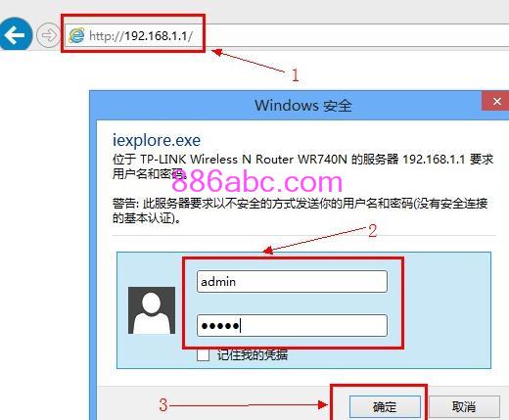Click the browser Back arrow button
Viewport: 509px width, 420px height.
[x=15, y=34]
